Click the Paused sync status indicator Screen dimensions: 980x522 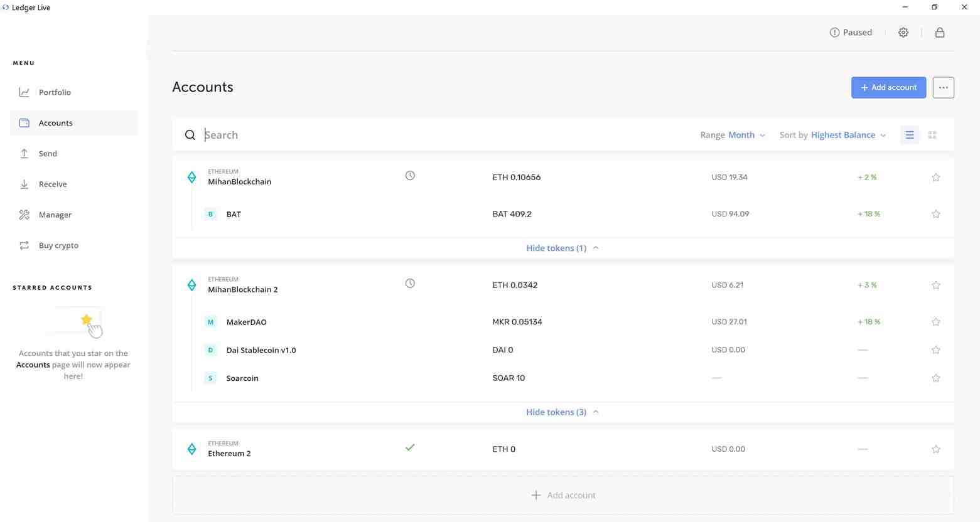pos(851,33)
